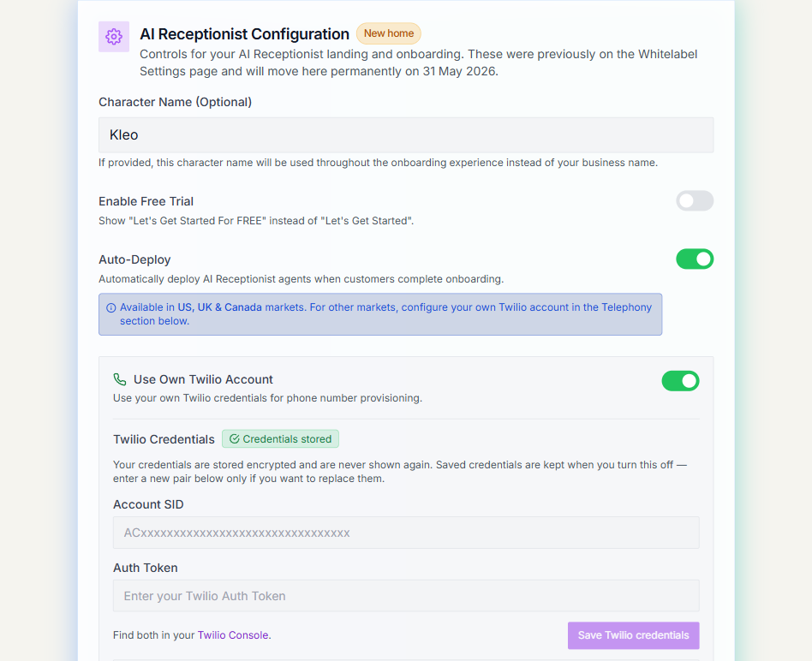Click the info icon in the markets notice
Image resolution: width=812 pixels, height=661 pixels.
[x=110, y=308]
